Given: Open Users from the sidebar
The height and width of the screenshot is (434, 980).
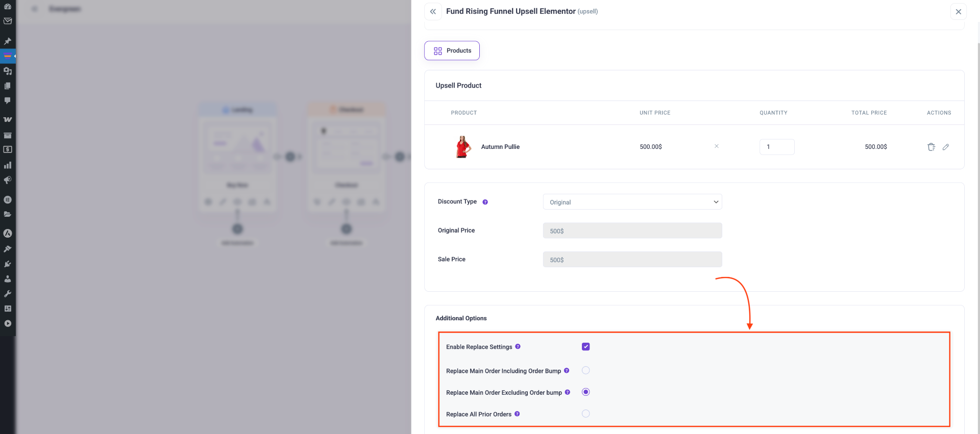Looking at the screenshot, I should (8, 279).
